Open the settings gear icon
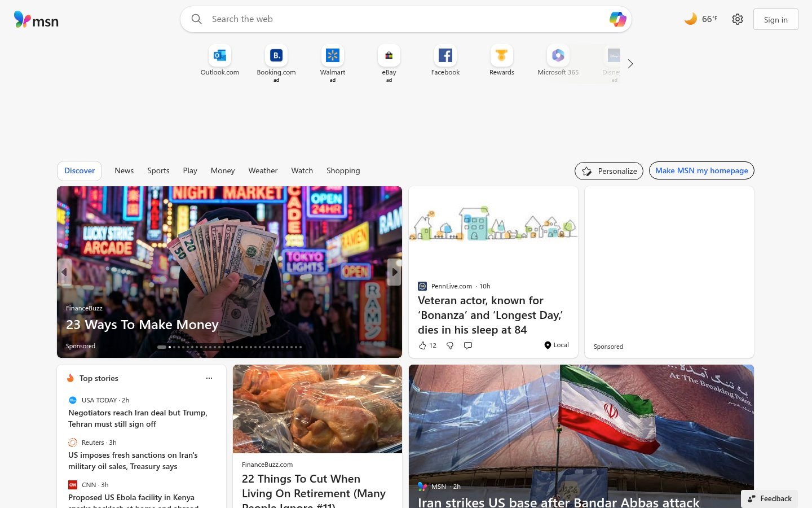 [x=738, y=19]
